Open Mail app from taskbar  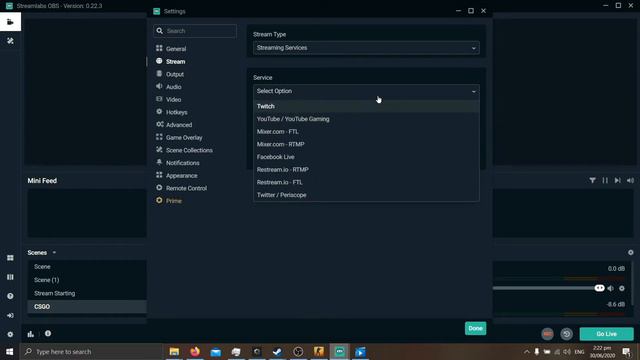click(216, 351)
